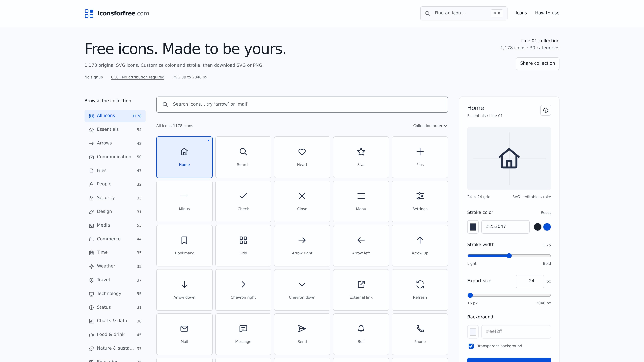Select the Star icon tile
Image resolution: width=644 pixels, height=362 pixels.
361,157
